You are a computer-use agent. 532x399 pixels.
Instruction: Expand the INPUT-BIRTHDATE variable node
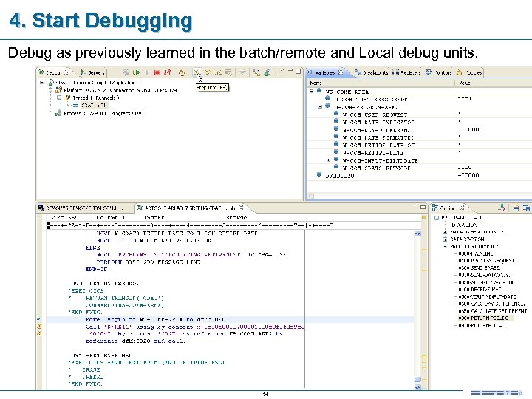(328, 160)
